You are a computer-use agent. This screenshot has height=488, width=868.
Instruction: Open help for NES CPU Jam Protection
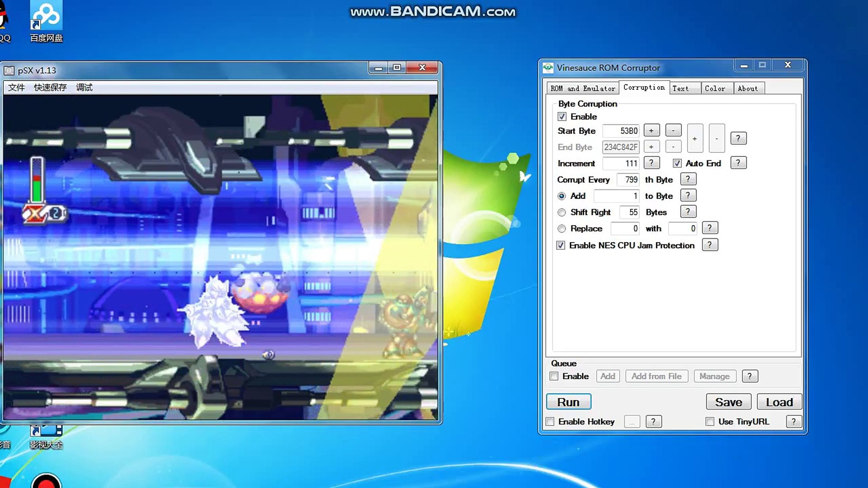click(710, 244)
